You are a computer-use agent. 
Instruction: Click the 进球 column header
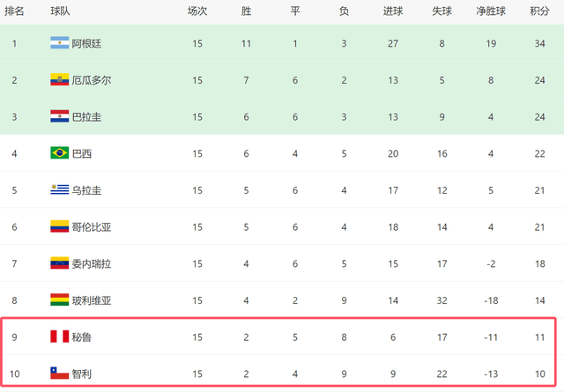(x=394, y=11)
